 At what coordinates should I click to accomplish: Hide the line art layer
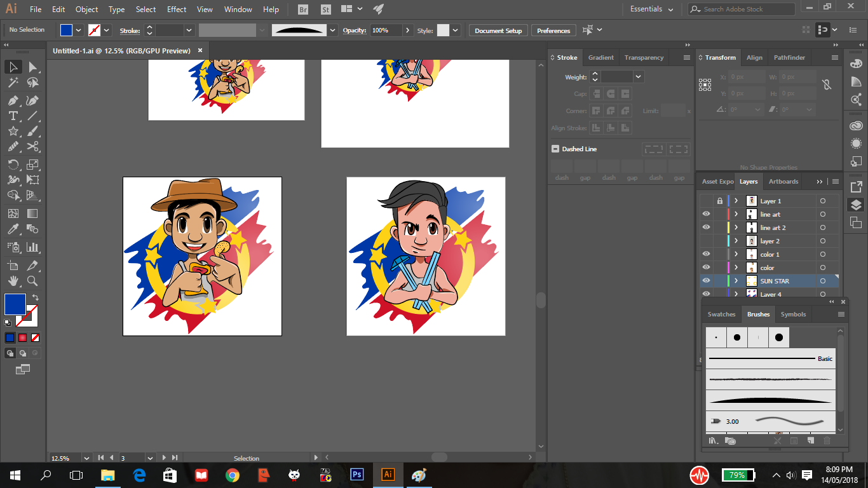coord(706,214)
